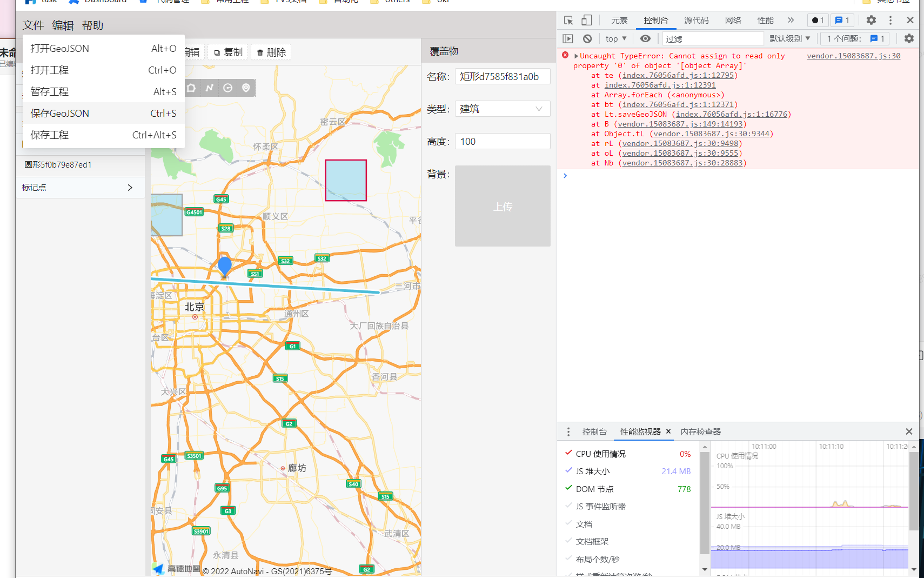Show more DevTools tabs with the chevron

click(791, 20)
